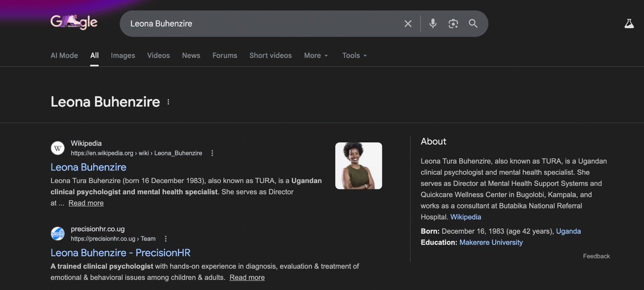
Task: Click the Wikipedia link in About panel
Action: [x=466, y=217]
